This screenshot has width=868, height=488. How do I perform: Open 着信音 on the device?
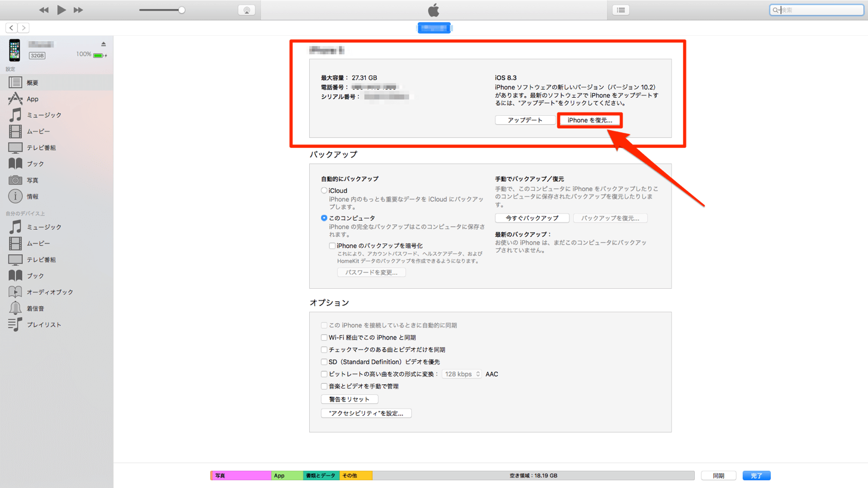[x=57, y=308]
